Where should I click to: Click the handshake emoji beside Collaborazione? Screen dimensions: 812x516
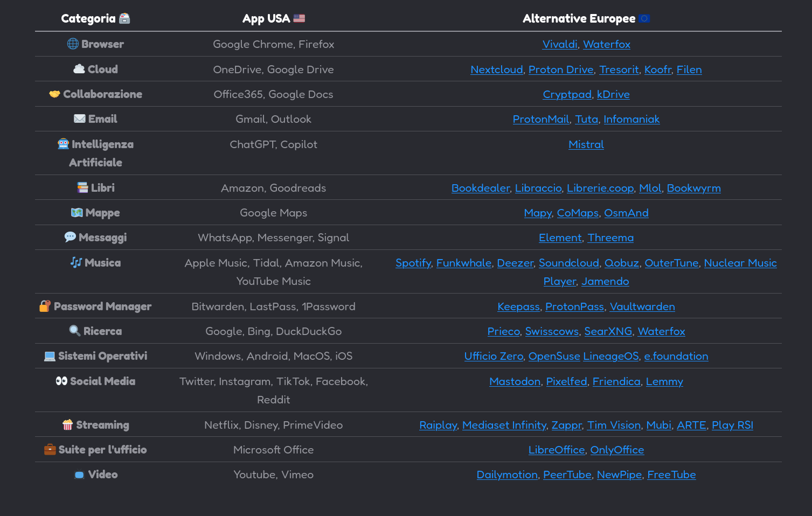[x=54, y=94]
